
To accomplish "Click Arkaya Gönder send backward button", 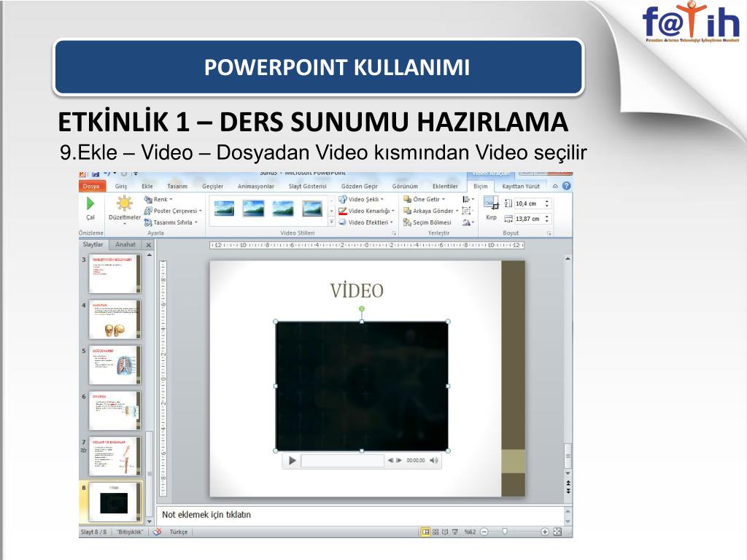I will click(x=430, y=211).
